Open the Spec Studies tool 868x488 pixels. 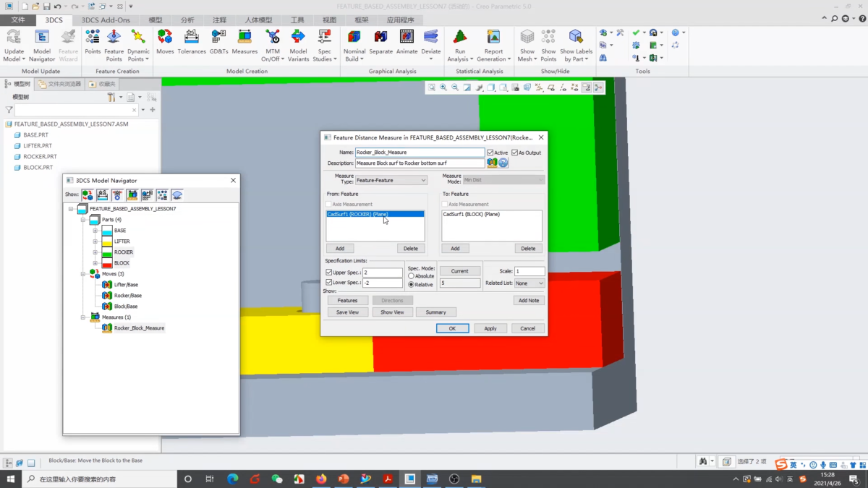(x=325, y=45)
